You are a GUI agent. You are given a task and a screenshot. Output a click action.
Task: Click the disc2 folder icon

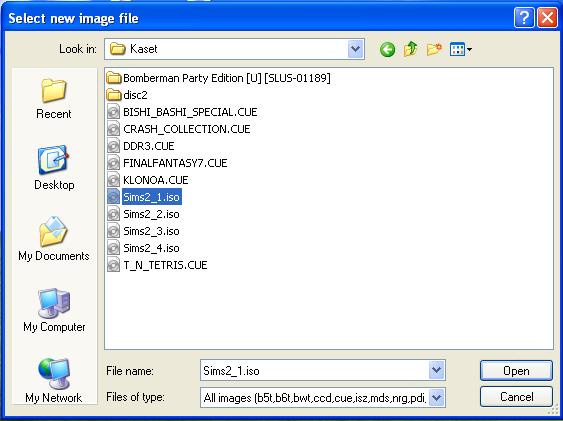coord(114,95)
